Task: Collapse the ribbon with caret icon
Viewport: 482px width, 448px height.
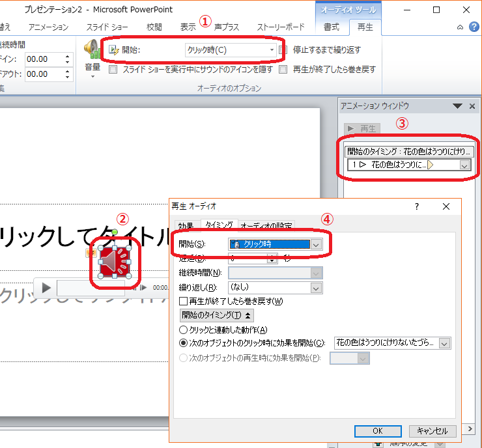Action: [460, 27]
